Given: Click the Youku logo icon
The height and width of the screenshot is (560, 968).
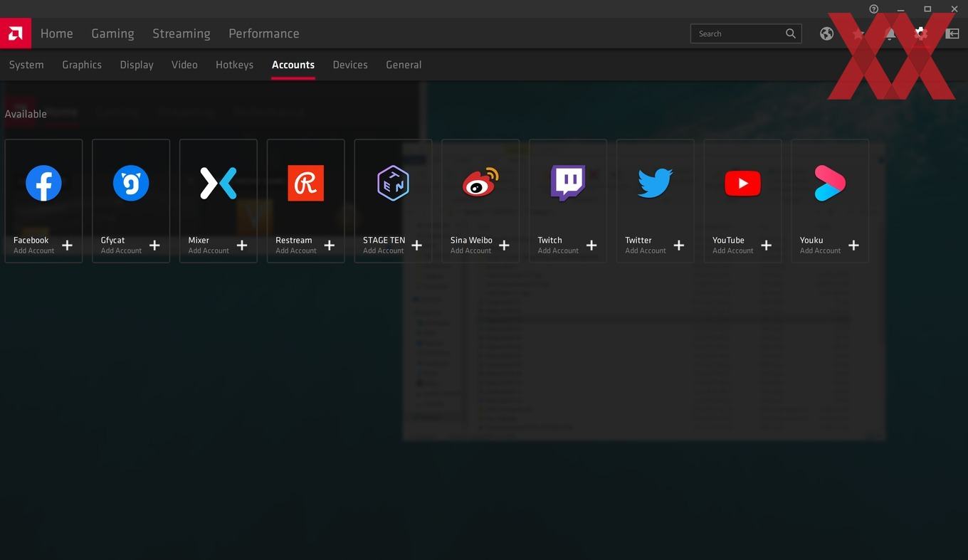Looking at the screenshot, I should click(x=830, y=183).
